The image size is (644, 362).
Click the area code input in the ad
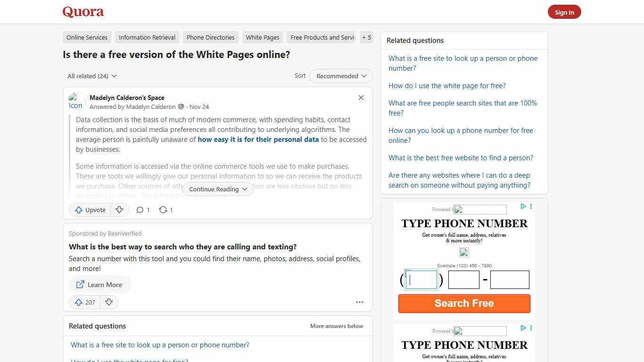tap(421, 279)
